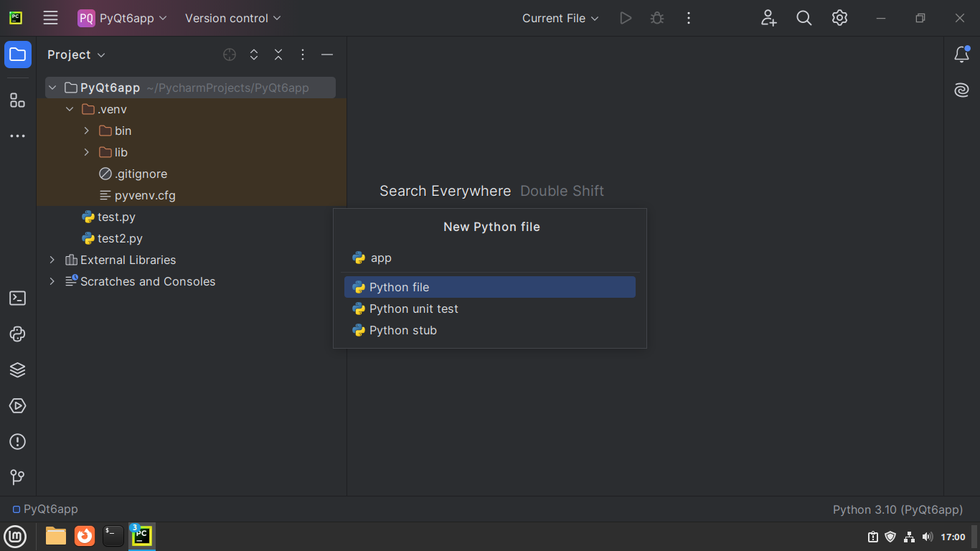Open more run actions menu
This screenshot has height=551, width=980.
coord(689,18)
